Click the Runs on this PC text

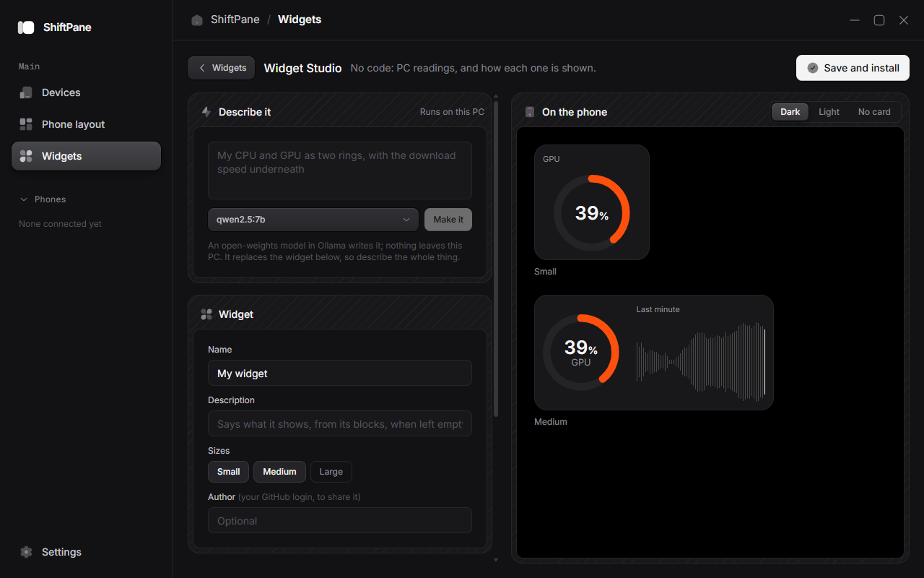coord(453,112)
